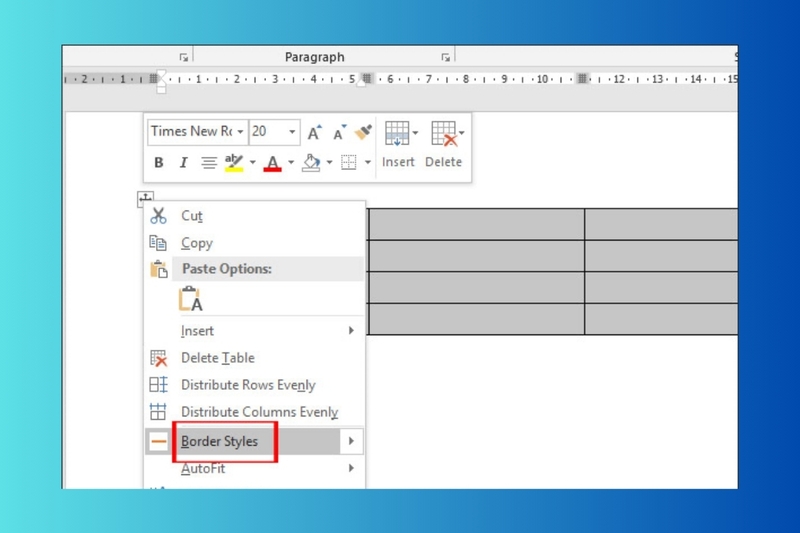This screenshot has width=800, height=533.
Task: Click the first-line indent marker on ruler
Action: click(x=161, y=75)
